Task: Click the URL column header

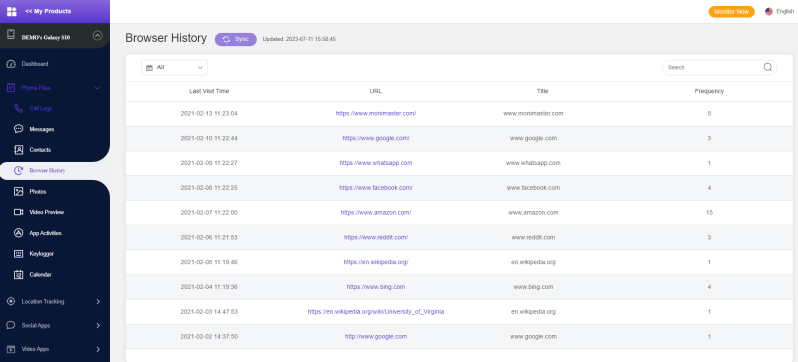Action: 376,91
